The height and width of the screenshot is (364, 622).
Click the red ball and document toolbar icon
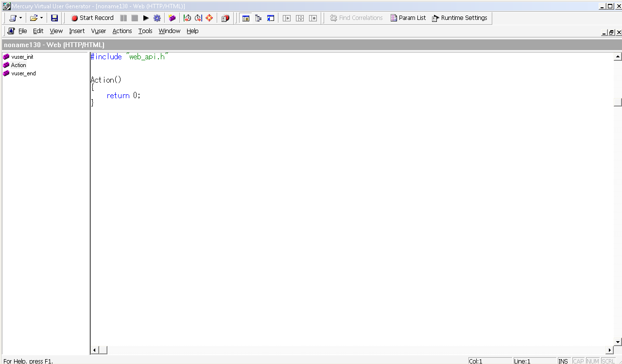coord(225,18)
